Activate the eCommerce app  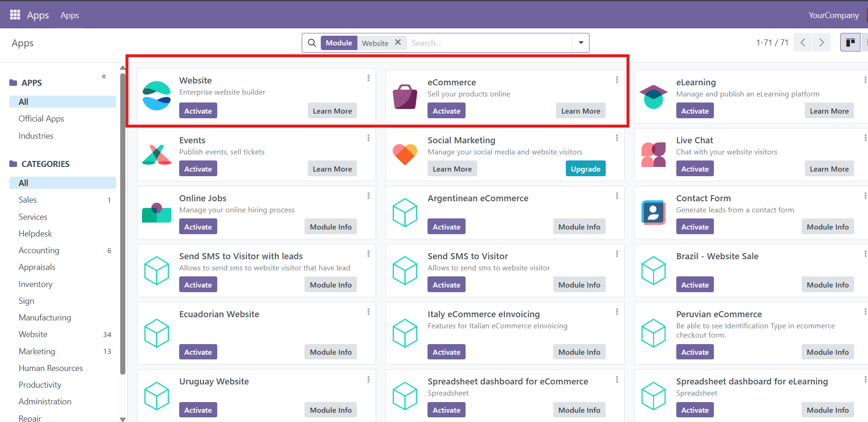click(447, 111)
